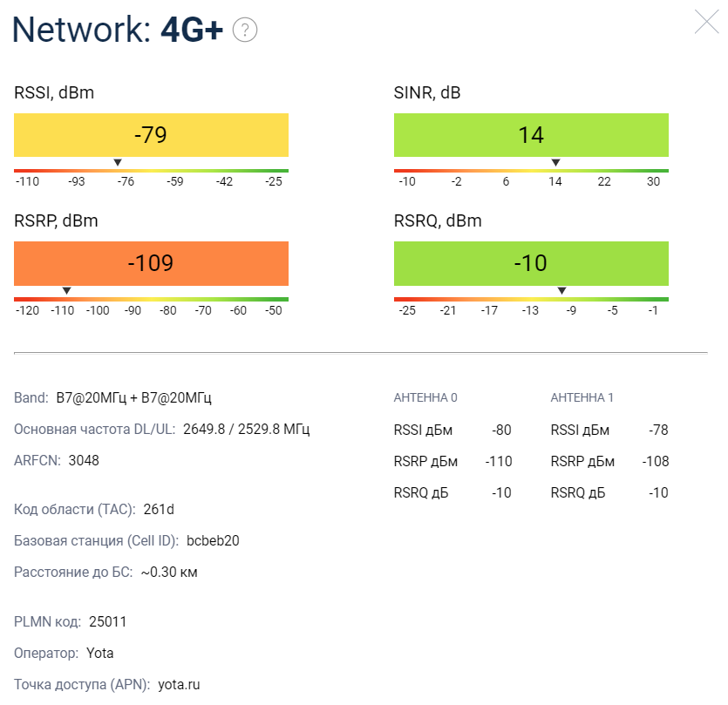Click the Network 4G+ title
Viewport: 728px width, 705px height.
(118, 31)
